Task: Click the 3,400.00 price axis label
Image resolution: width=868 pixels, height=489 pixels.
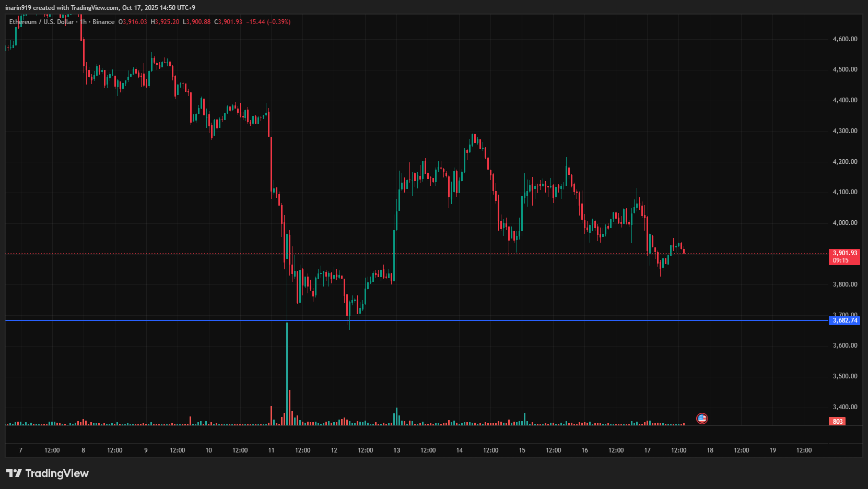Action: click(x=844, y=407)
